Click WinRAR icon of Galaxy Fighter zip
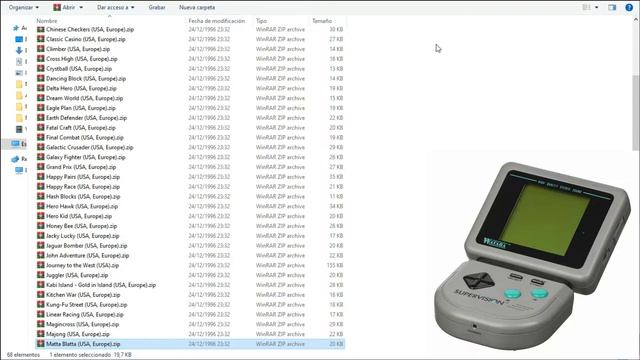Screen dimensions: 640x360 40,157
